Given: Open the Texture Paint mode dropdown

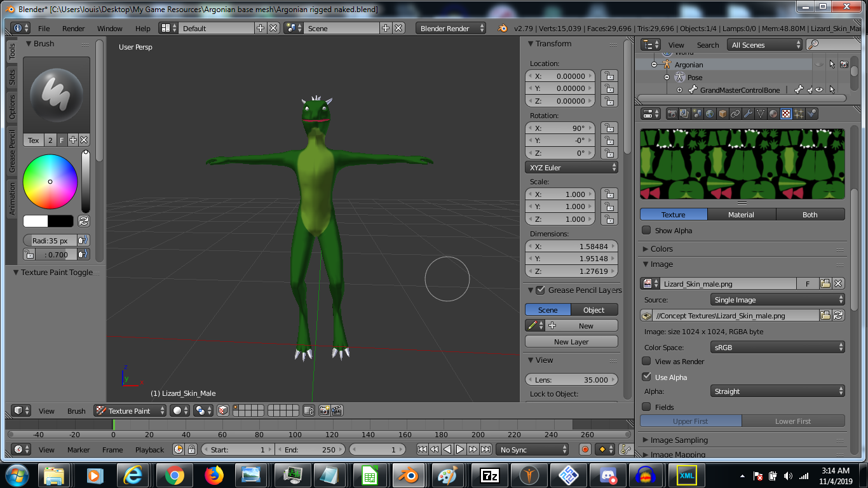Looking at the screenshot, I should coord(130,410).
